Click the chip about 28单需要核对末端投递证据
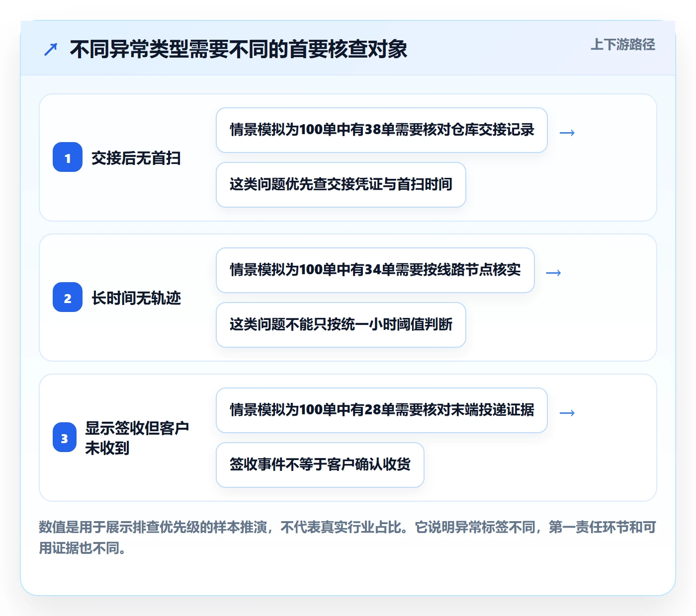Screen dimensions: 696x616 pos(382,410)
